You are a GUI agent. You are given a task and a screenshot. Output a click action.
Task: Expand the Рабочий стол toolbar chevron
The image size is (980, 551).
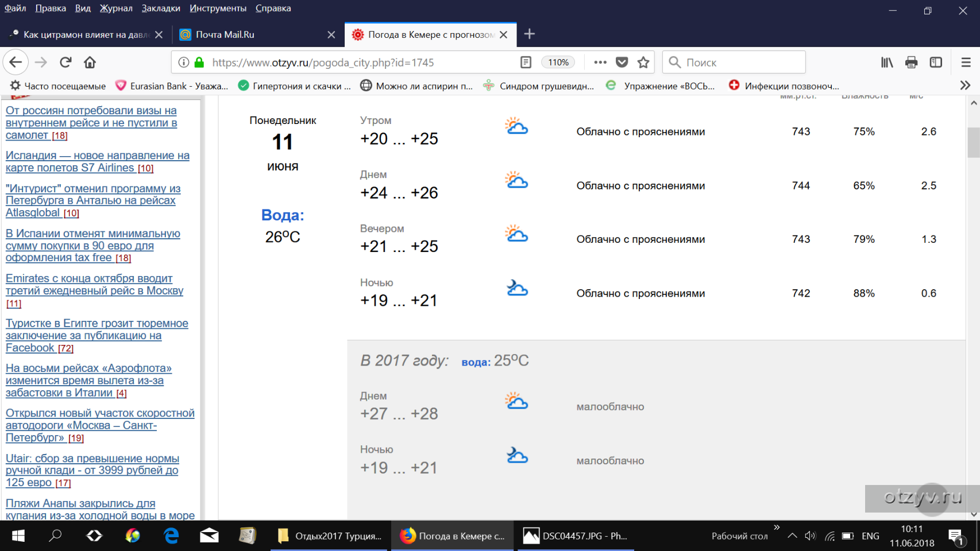(777, 527)
